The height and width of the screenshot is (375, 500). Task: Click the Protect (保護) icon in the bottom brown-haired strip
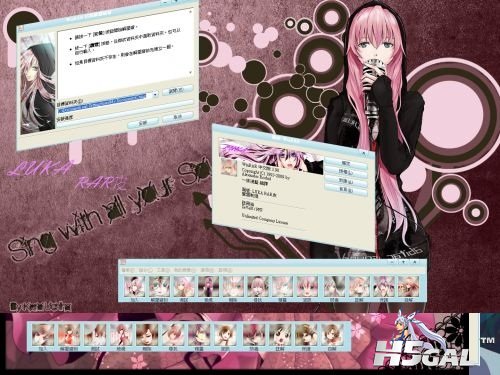click(x=306, y=335)
